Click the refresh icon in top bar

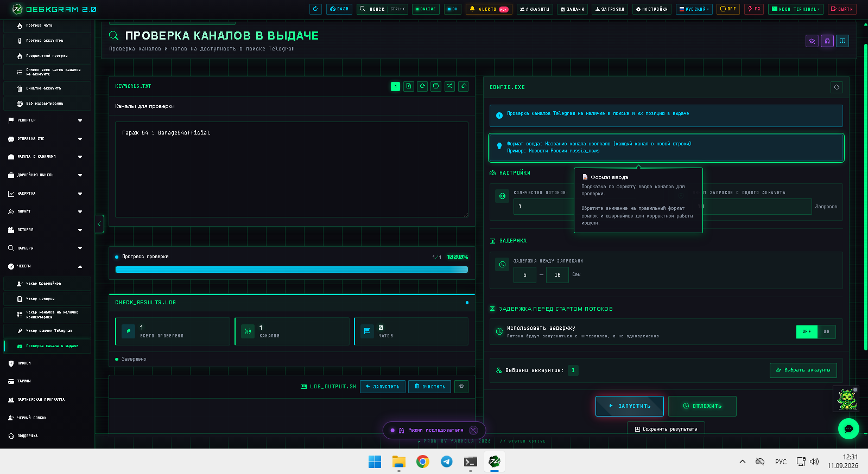coord(315,9)
